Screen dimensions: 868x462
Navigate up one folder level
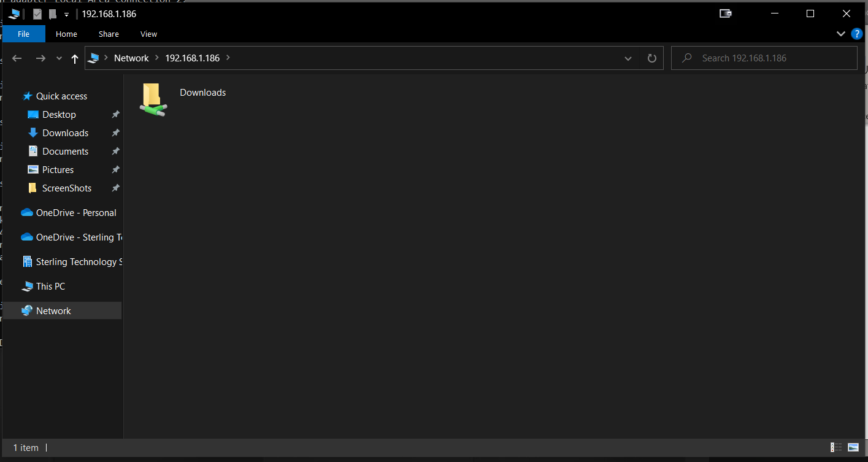pyautogui.click(x=74, y=58)
